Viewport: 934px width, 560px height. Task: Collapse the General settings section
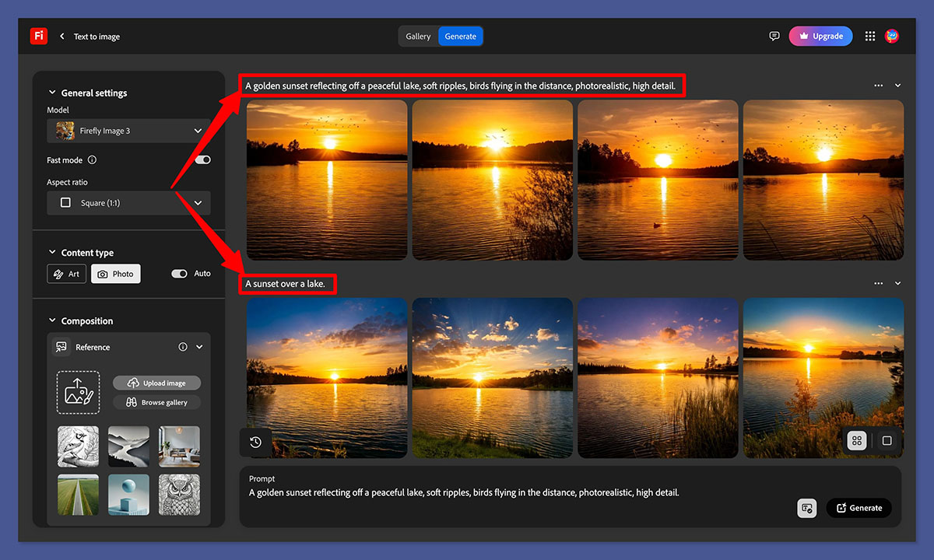point(52,93)
